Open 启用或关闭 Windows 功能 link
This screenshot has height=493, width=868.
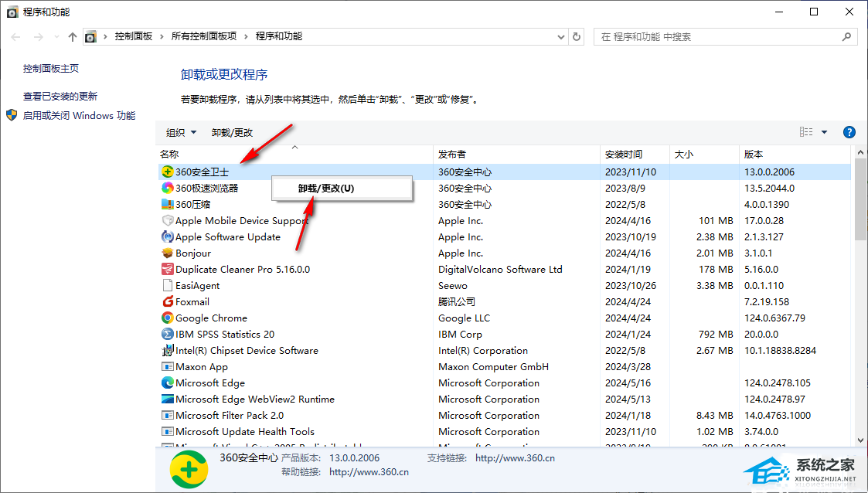click(x=79, y=116)
